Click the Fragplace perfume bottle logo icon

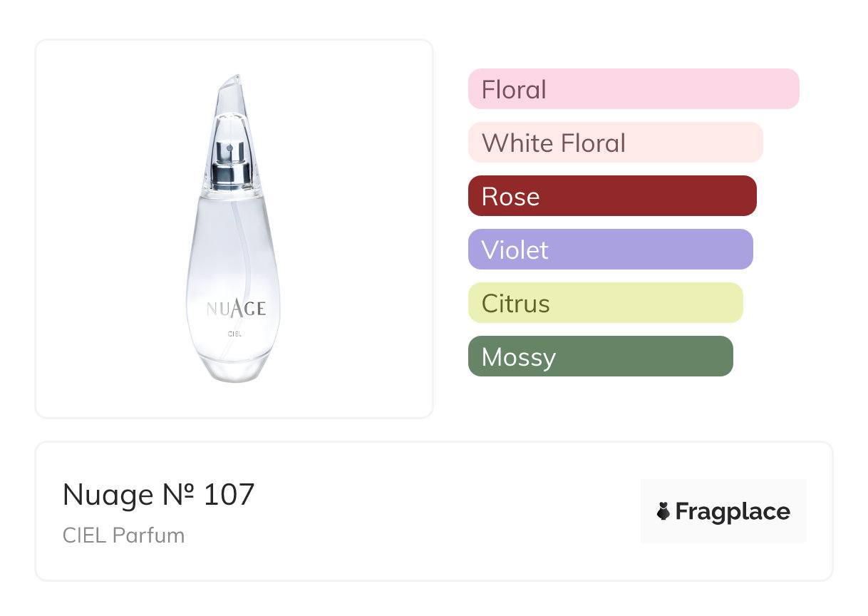click(663, 511)
